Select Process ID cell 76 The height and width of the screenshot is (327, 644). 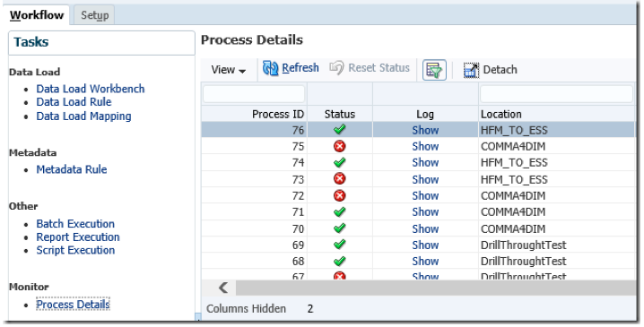click(x=254, y=130)
